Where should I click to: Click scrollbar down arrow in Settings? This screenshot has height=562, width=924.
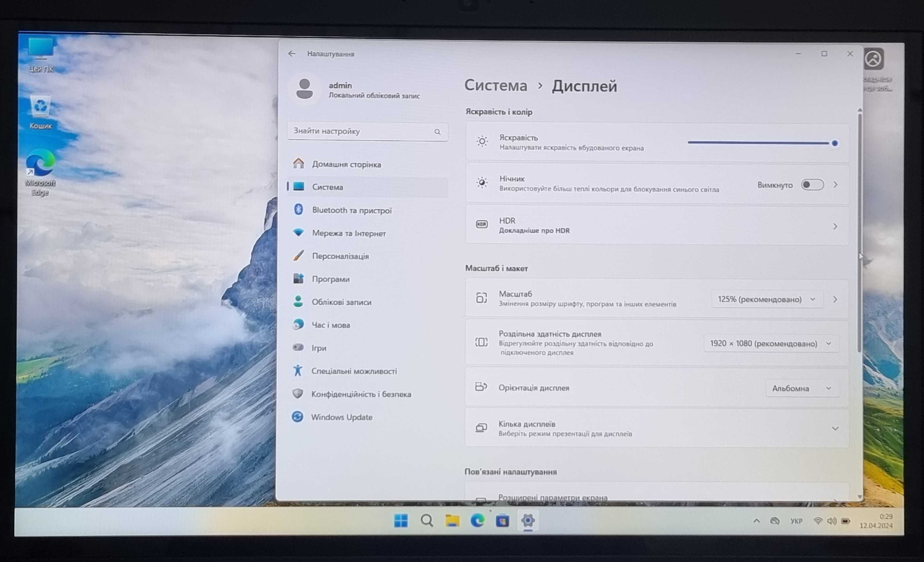tap(860, 496)
